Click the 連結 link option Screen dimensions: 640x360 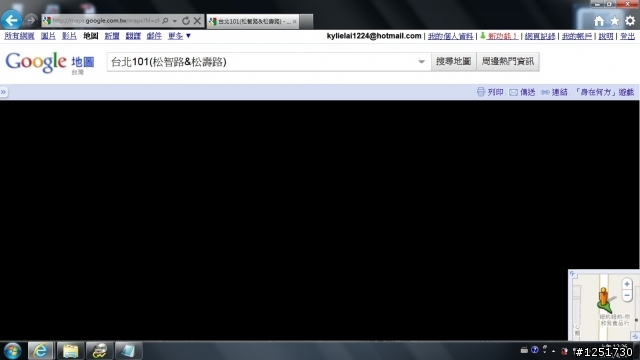tap(554, 92)
